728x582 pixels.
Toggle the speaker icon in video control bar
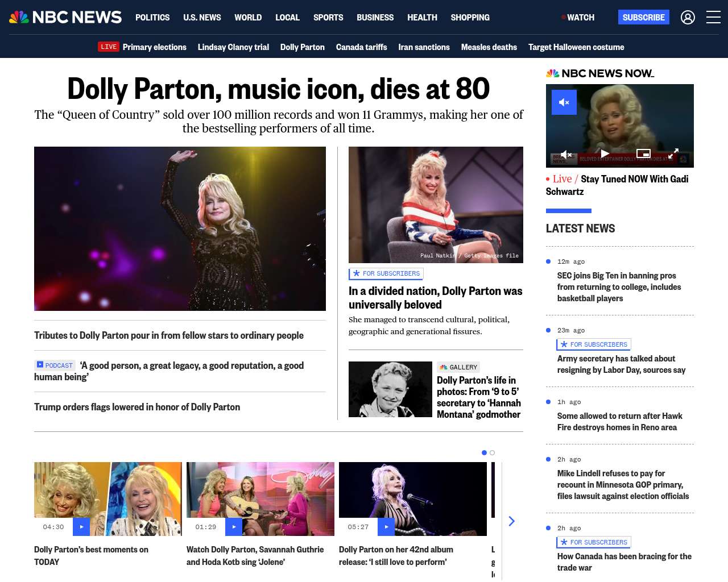pyautogui.click(x=566, y=154)
